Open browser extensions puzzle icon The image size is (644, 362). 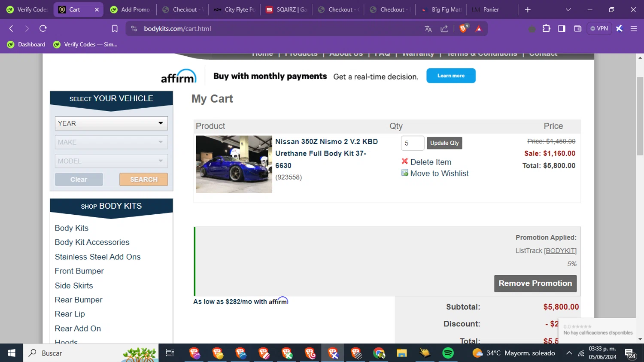[546, 29]
